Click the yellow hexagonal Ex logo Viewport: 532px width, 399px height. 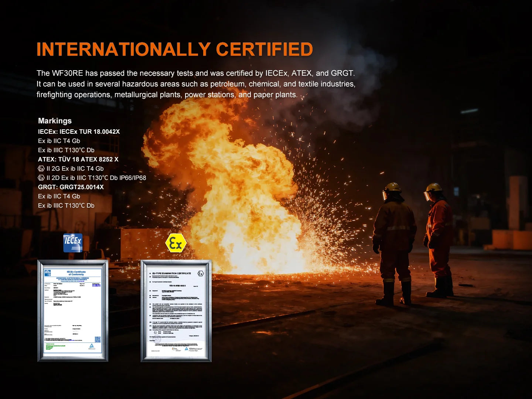[x=176, y=243]
